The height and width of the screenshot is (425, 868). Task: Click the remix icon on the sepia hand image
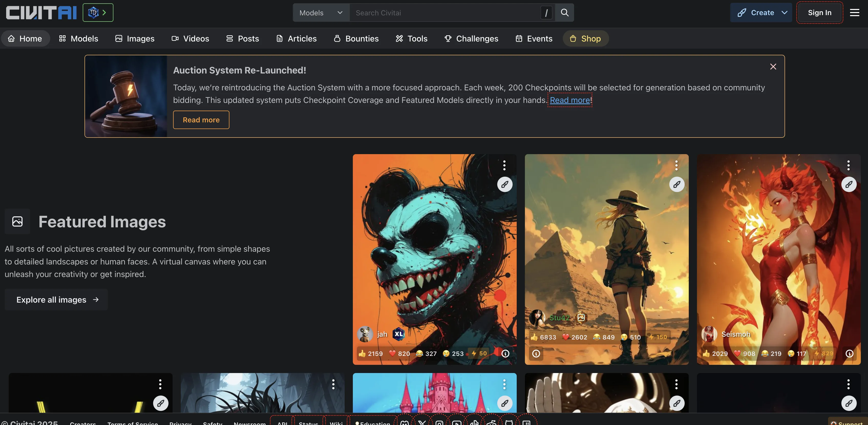click(x=677, y=403)
